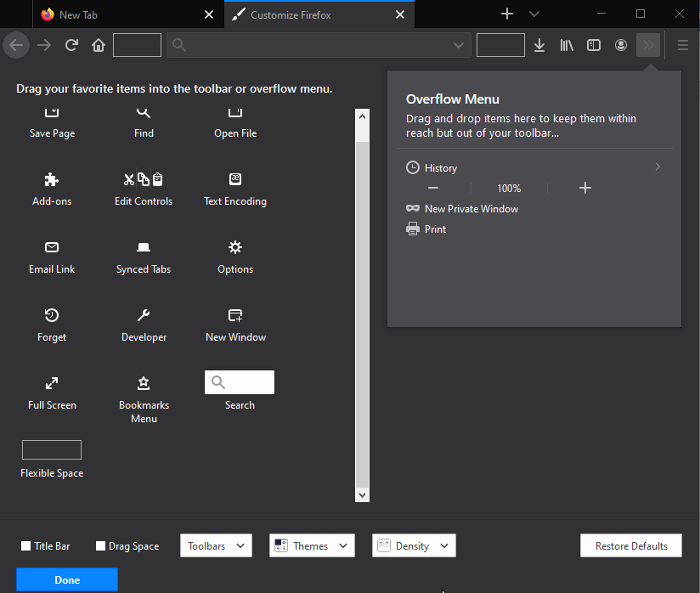Click the Email Link icon

click(51, 247)
